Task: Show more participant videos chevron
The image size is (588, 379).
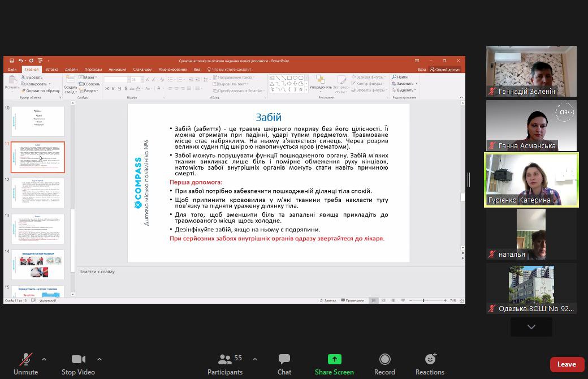Action: coord(531,327)
